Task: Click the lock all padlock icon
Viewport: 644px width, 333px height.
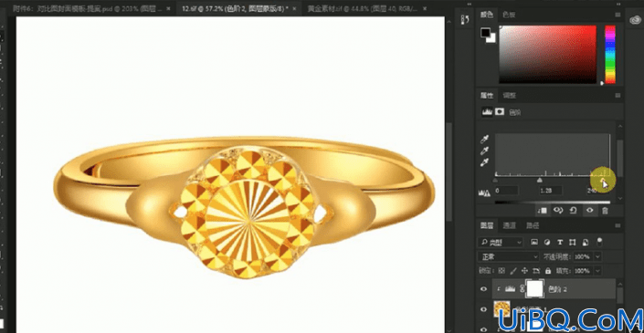Action: tap(547, 271)
